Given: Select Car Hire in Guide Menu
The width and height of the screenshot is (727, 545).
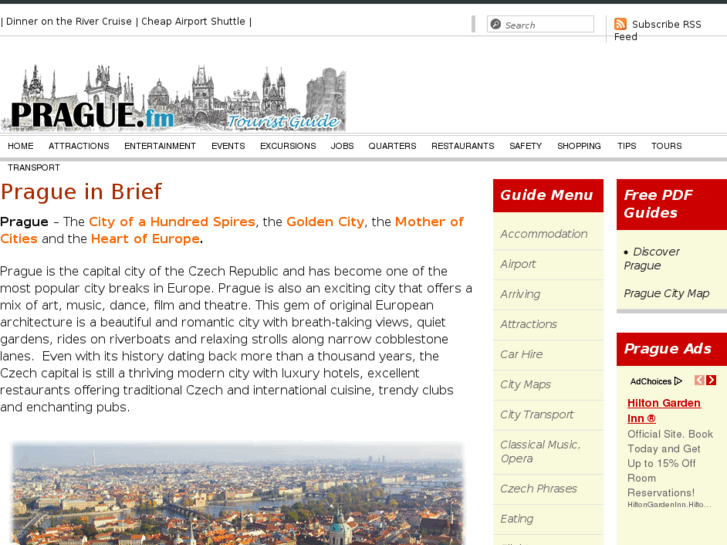Looking at the screenshot, I should point(521,354).
